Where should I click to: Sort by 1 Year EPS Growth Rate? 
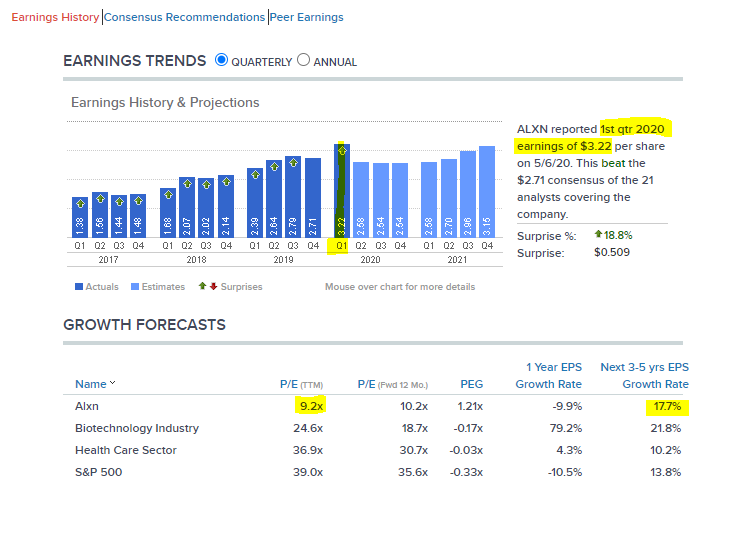coord(549,375)
